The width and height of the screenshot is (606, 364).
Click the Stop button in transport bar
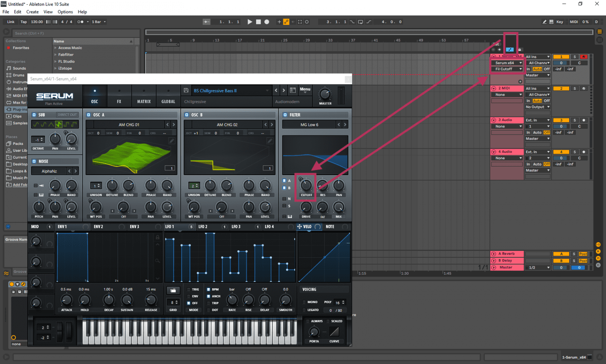pyautogui.click(x=258, y=22)
